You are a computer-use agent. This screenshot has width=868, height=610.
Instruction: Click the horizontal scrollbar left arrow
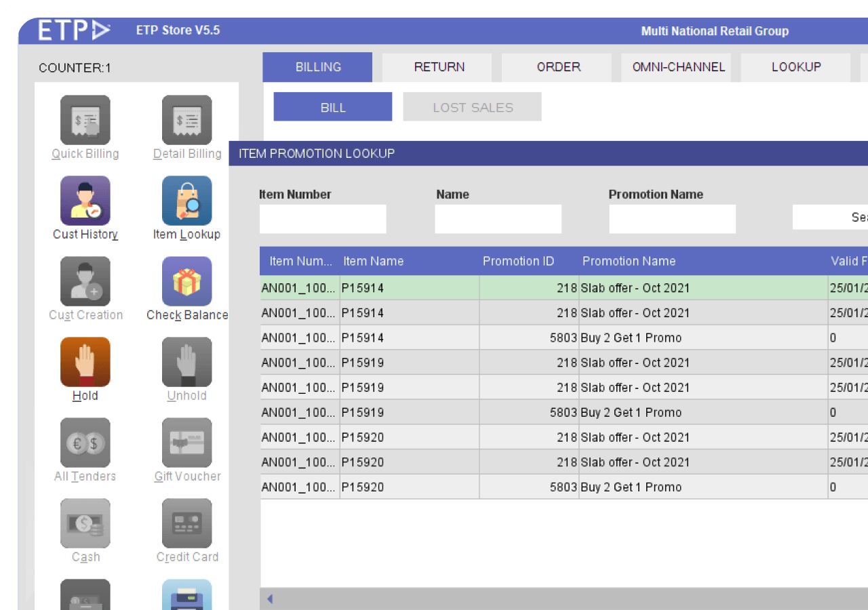point(270,599)
